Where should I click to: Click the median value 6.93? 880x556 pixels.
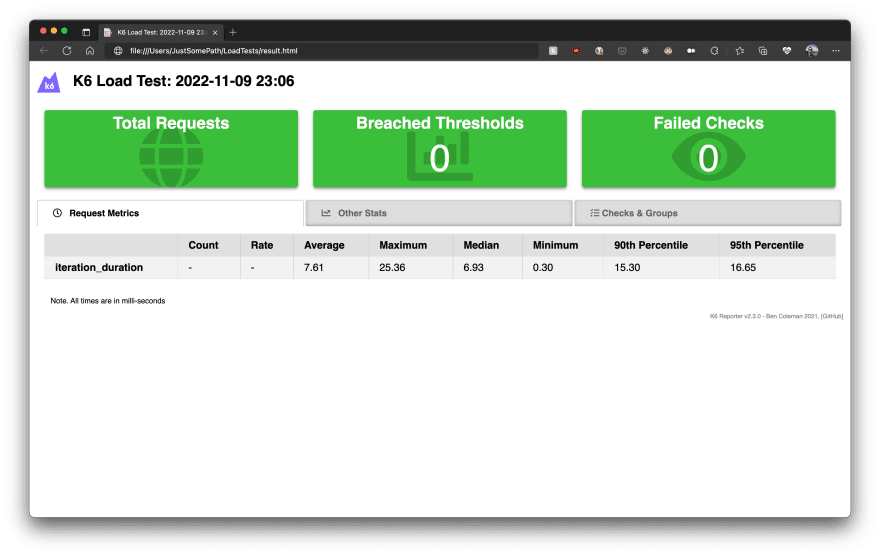click(473, 268)
